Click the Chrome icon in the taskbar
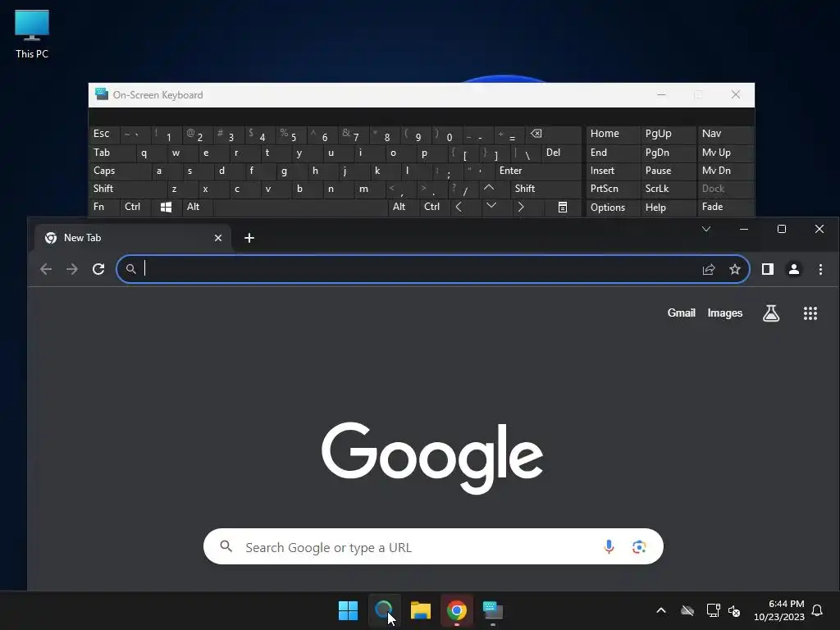The width and height of the screenshot is (840, 630). [457, 610]
